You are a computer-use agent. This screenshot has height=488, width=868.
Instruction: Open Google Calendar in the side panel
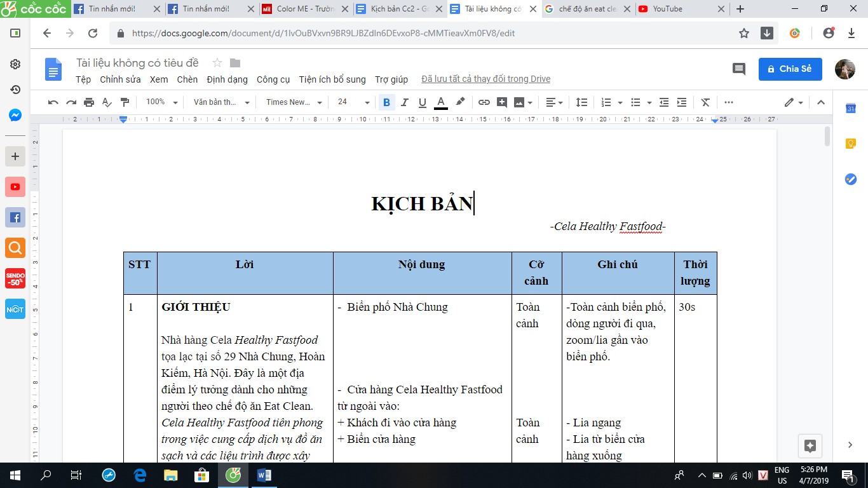point(851,109)
